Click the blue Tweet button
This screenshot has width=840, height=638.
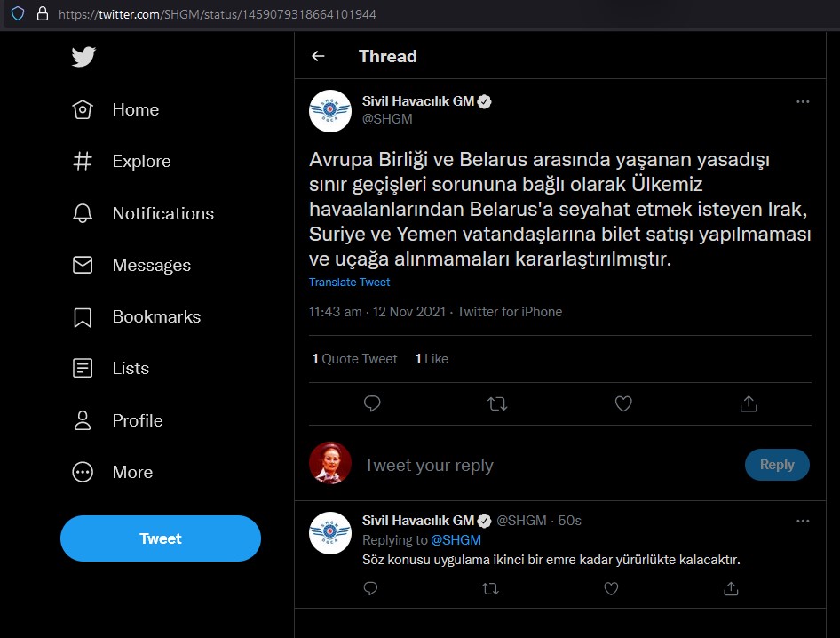(x=161, y=538)
